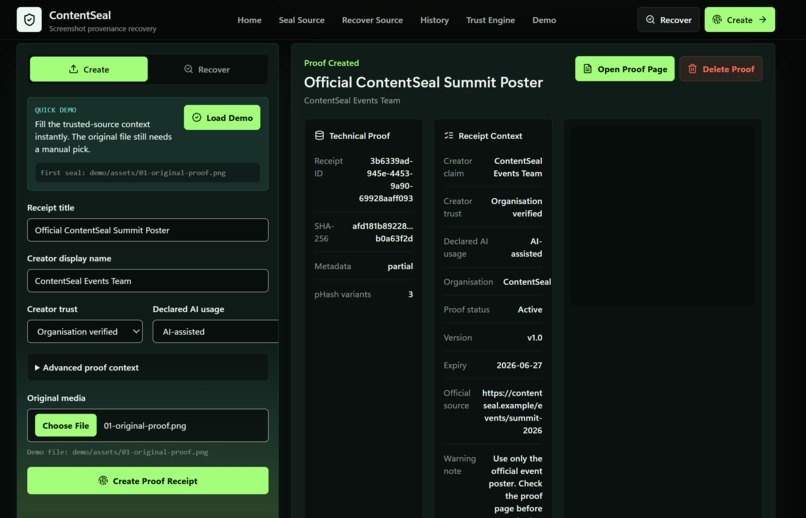Click the official source URL text
Screen dimensions: 806x518
click(512, 412)
